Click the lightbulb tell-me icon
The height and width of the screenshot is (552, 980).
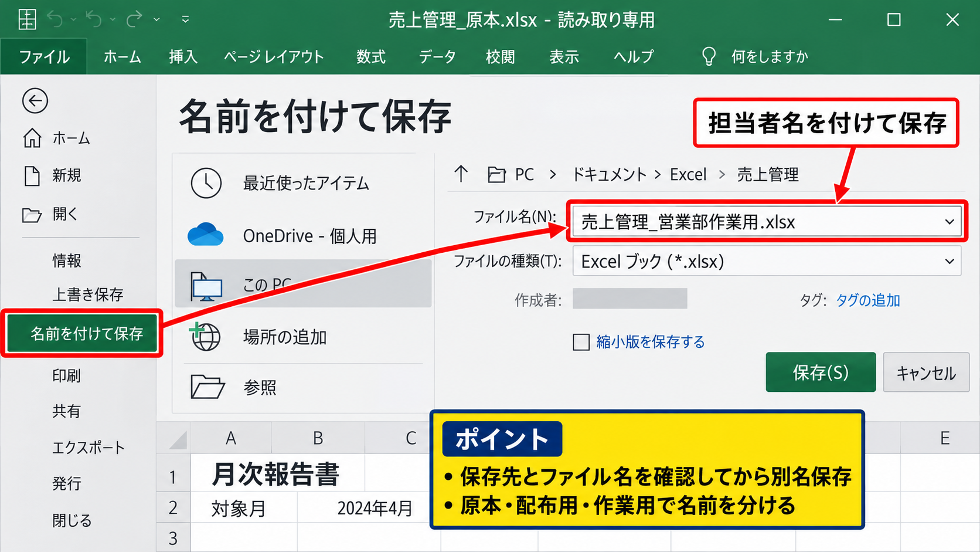pos(709,56)
